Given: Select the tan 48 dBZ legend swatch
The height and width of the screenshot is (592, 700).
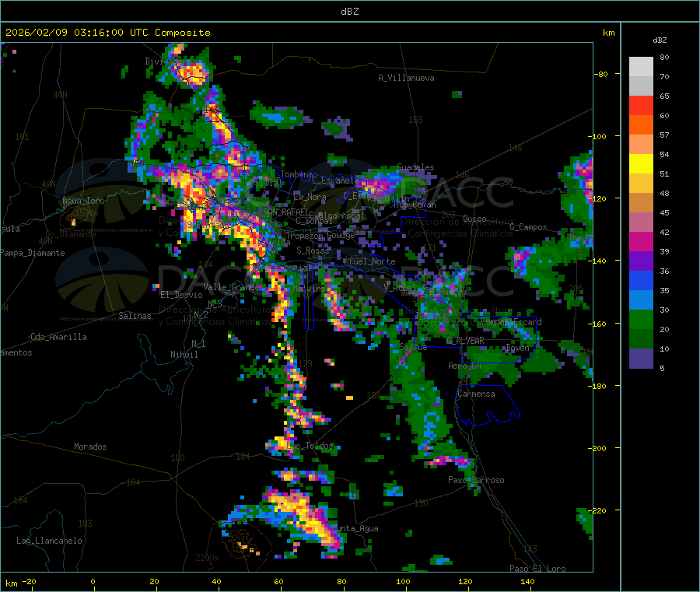Looking at the screenshot, I should (641, 203).
